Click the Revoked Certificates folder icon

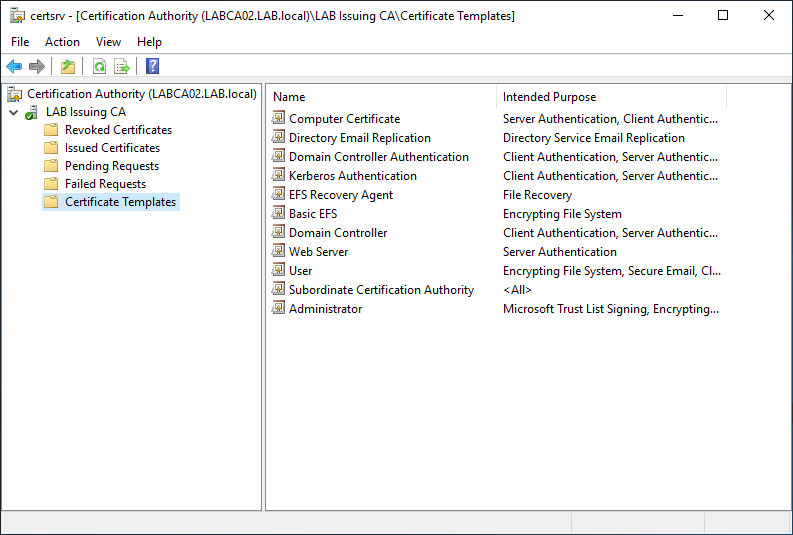[x=51, y=130]
